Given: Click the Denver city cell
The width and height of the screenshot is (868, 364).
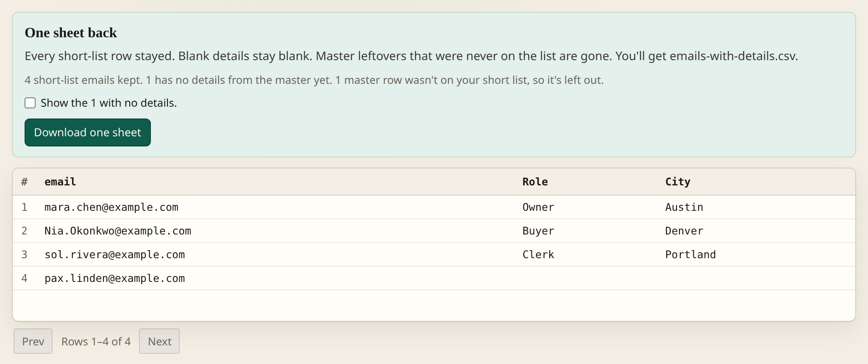Looking at the screenshot, I should 684,231.
